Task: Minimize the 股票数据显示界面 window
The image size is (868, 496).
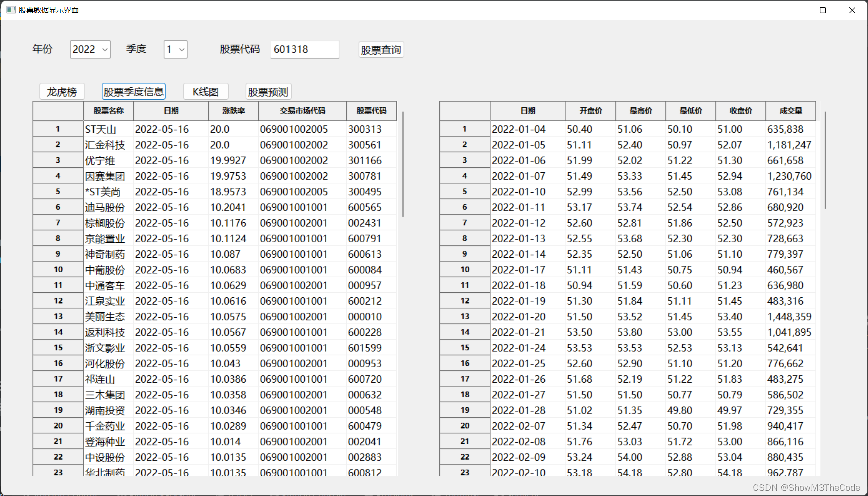Action: click(x=794, y=10)
